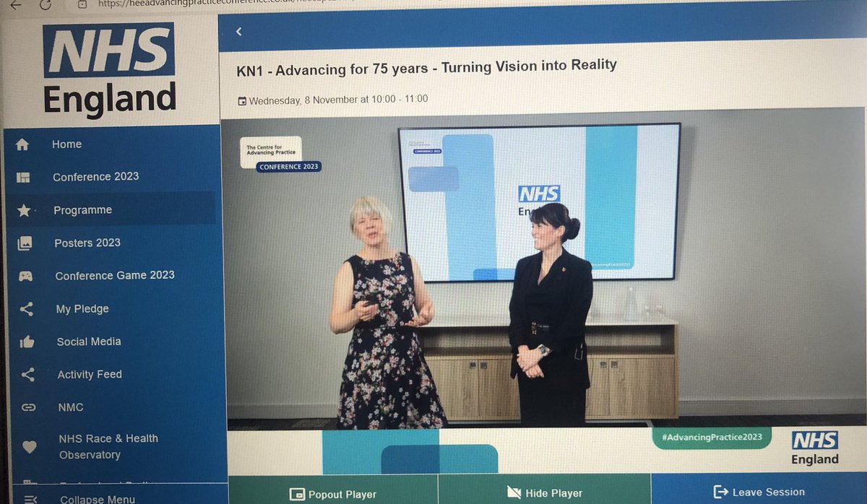
Task: Click the Popout Player button
Action: (x=332, y=490)
